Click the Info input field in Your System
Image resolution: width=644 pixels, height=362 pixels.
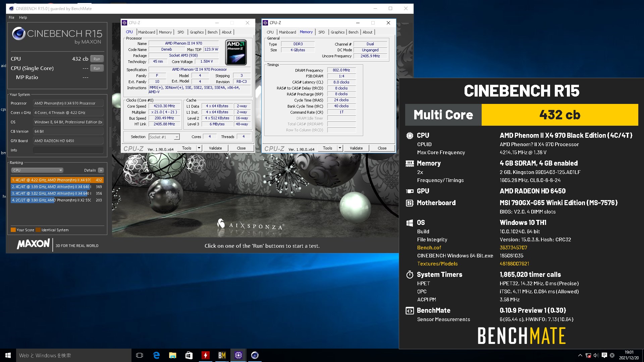point(68,150)
